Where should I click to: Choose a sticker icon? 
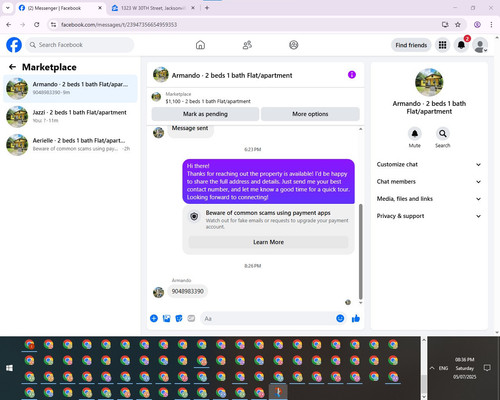pyautogui.click(x=179, y=318)
